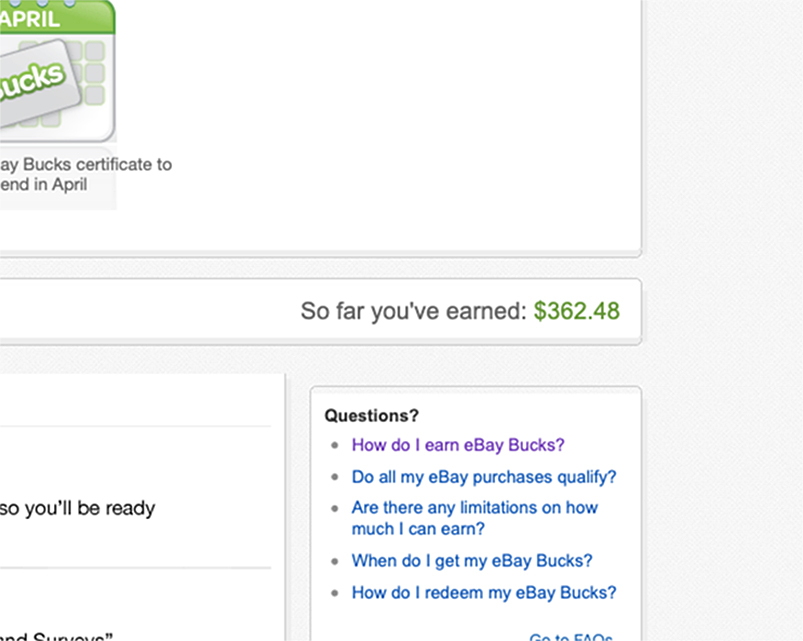Click the Bucks certificate card graphic
The image size is (803, 641).
pos(37,84)
